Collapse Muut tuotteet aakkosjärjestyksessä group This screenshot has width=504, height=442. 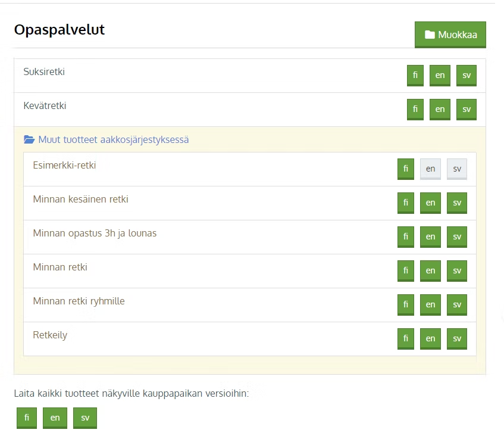point(113,139)
